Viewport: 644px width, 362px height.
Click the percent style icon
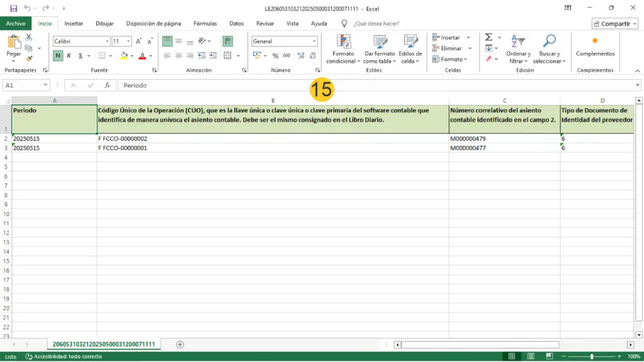coord(275,55)
